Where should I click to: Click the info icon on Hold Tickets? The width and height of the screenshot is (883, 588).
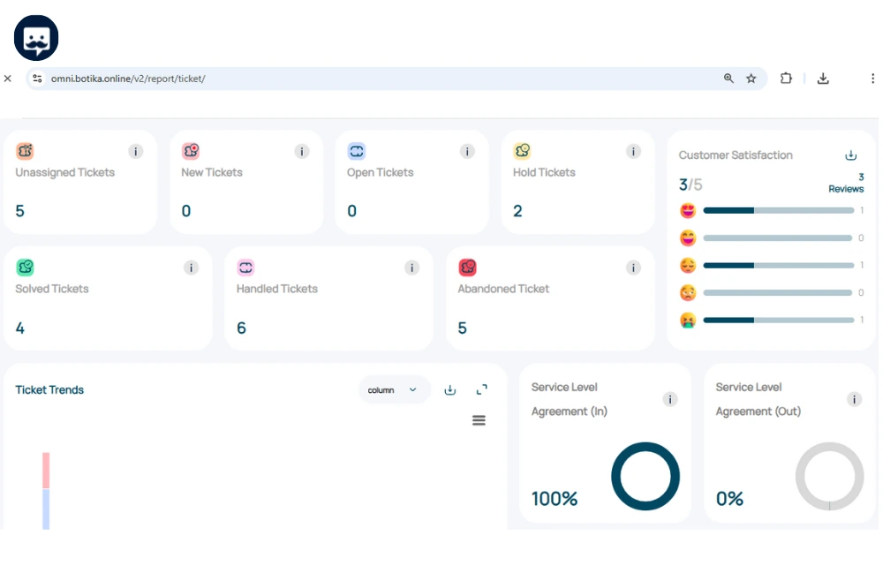[633, 152]
